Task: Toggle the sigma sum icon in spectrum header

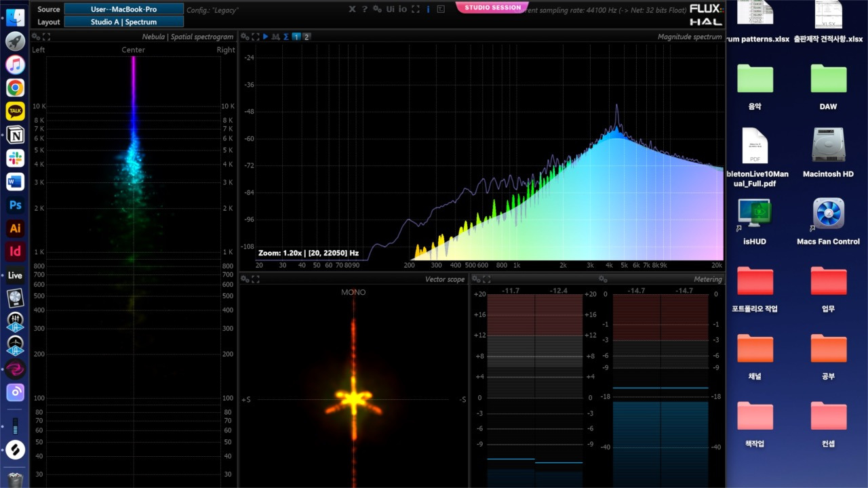Action: pos(286,37)
